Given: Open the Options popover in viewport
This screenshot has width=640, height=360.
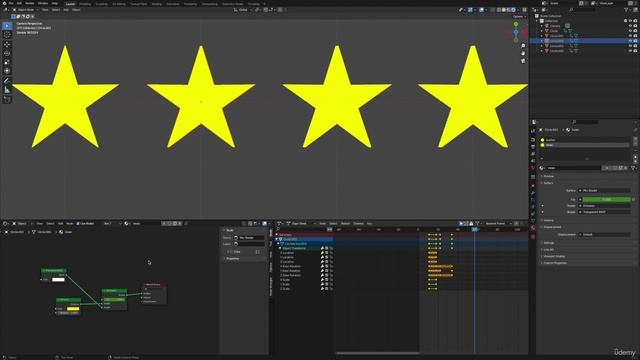Looking at the screenshot, I should (519, 17).
